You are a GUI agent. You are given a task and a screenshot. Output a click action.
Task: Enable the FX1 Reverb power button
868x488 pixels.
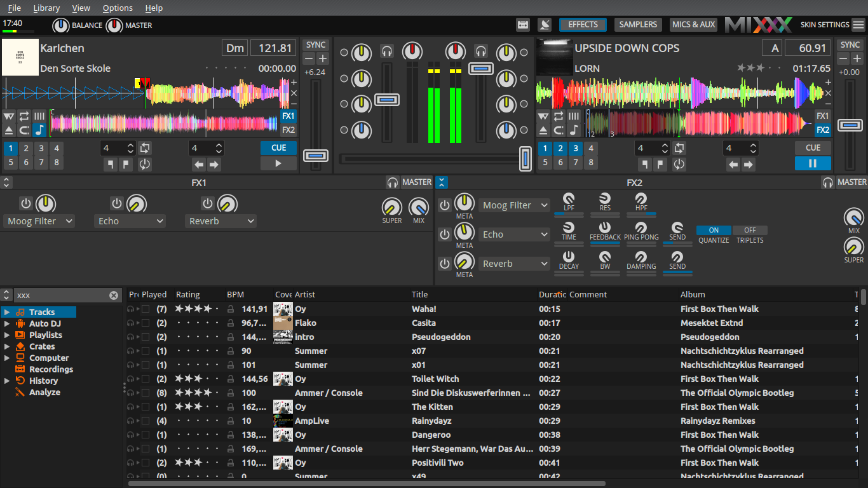tap(208, 204)
